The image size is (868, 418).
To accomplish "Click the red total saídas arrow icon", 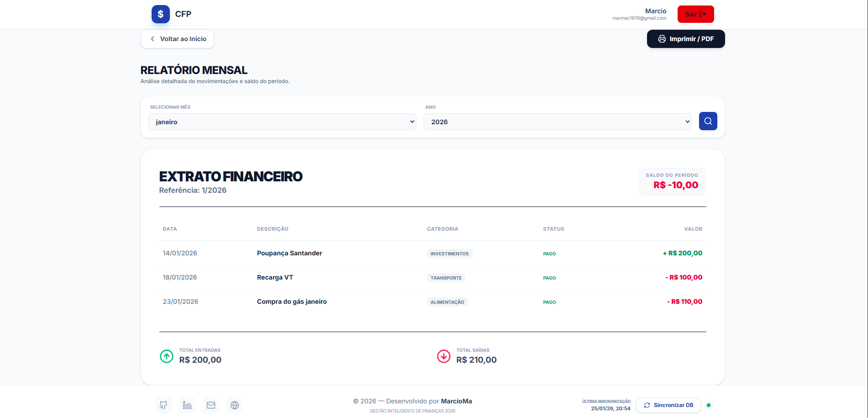I will coord(444,356).
